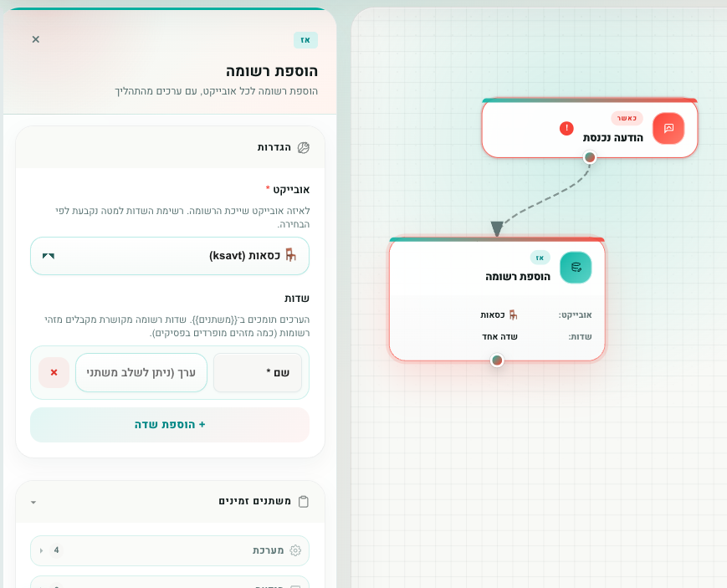
Task: Click the arrowhead entering the הוספת רשומה node
Action: [x=497, y=228]
